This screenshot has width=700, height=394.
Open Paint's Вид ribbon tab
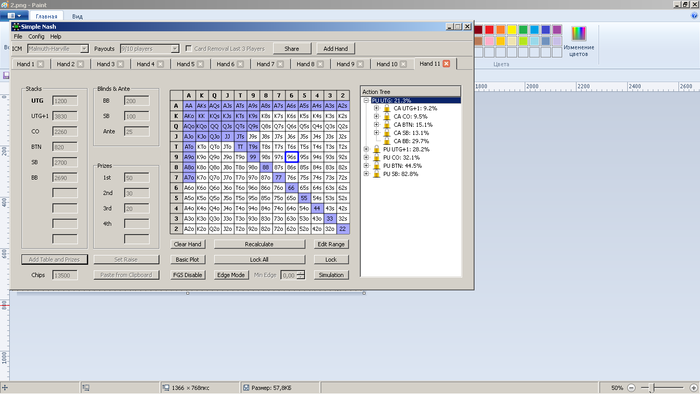[x=77, y=17]
